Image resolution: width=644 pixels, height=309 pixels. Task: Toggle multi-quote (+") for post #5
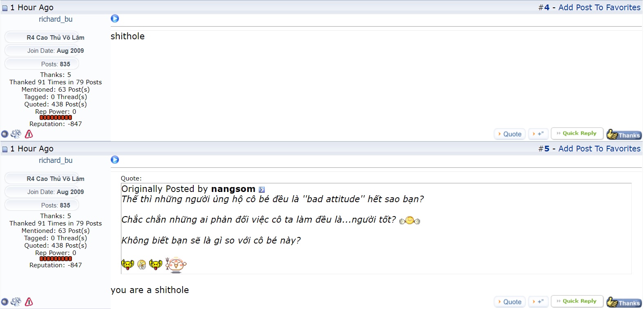[538, 302]
